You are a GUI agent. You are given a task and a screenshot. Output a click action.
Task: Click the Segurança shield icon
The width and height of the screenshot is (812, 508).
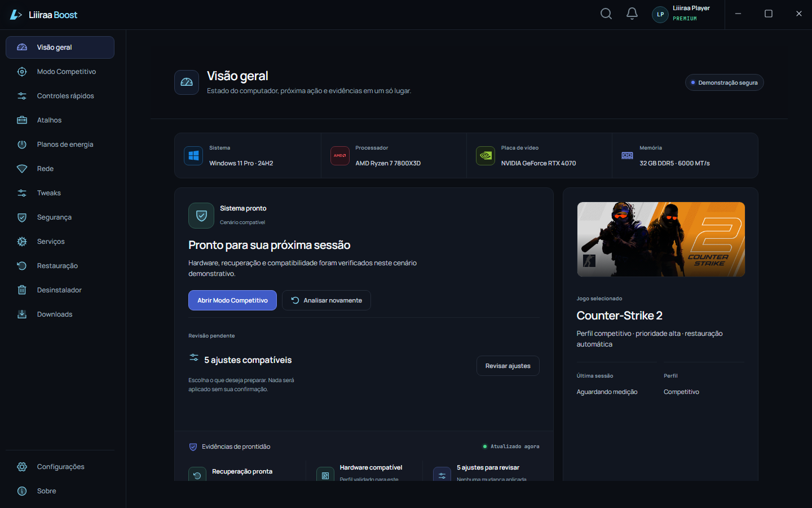pyautogui.click(x=22, y=217)
